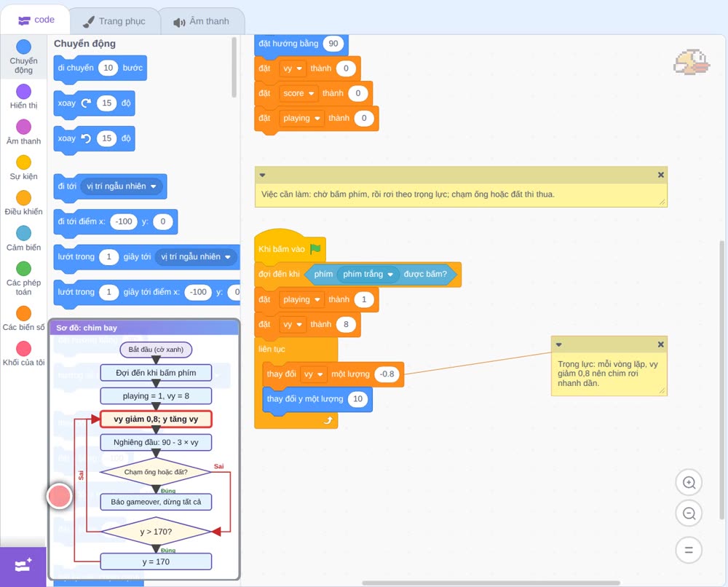Open the Sự kiện block category
This screenshot has width=728, height=587.
pos(23,168)
